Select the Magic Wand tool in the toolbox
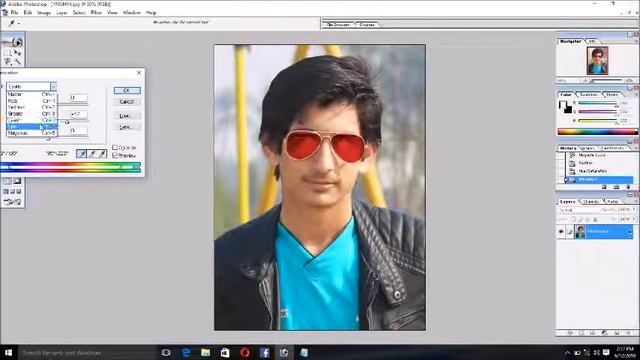 coord(18,62)
